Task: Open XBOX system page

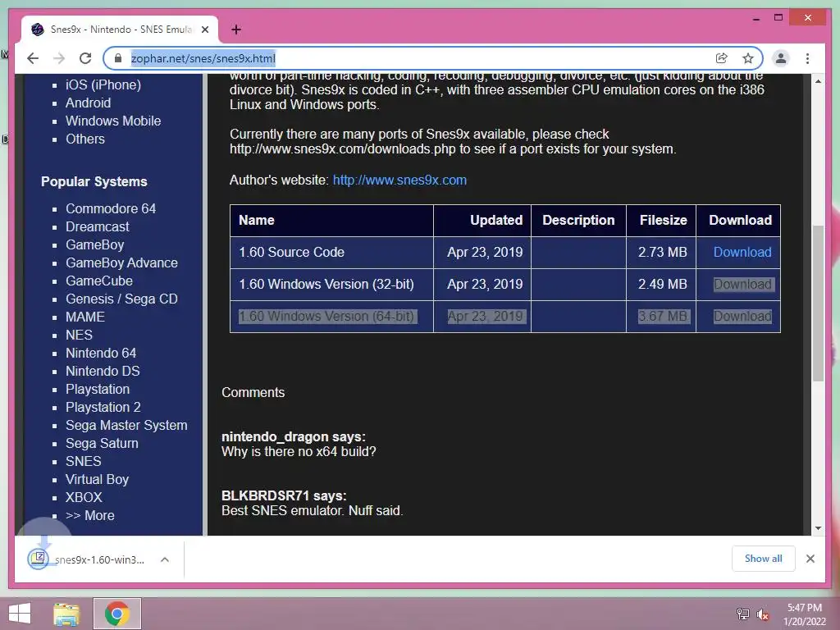Action: [84, 497]
